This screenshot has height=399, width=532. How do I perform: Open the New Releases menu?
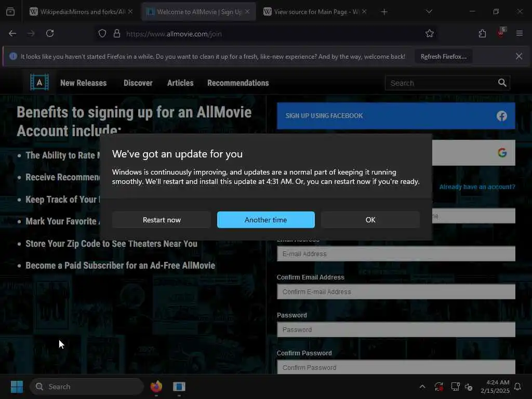click(x=84, y=83)
